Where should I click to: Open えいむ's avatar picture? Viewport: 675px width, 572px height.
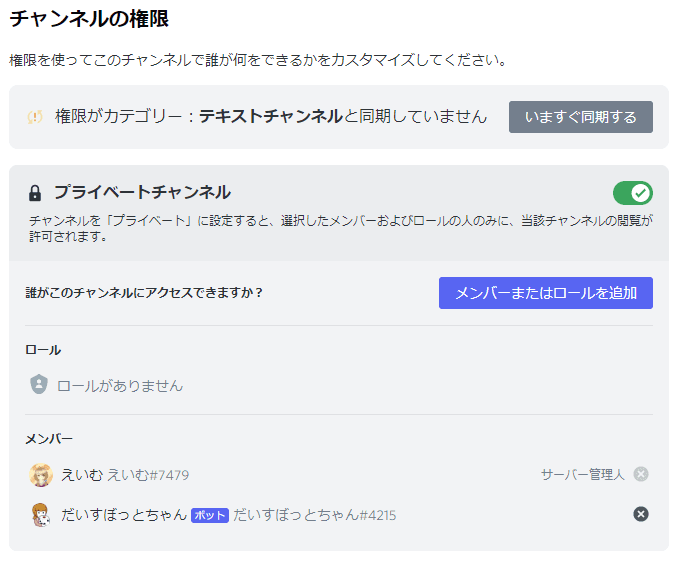pyautogui.click(x=41, y=475)
